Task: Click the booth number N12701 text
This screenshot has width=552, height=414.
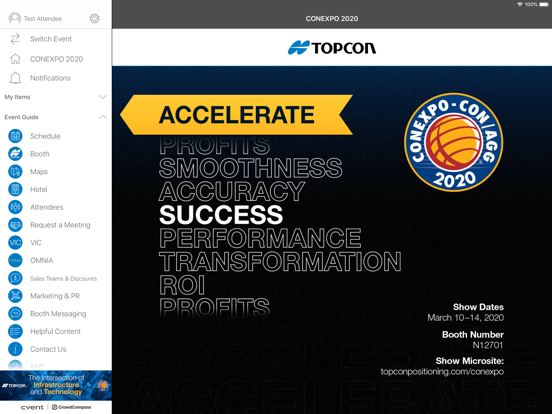Action: (488, 345)
